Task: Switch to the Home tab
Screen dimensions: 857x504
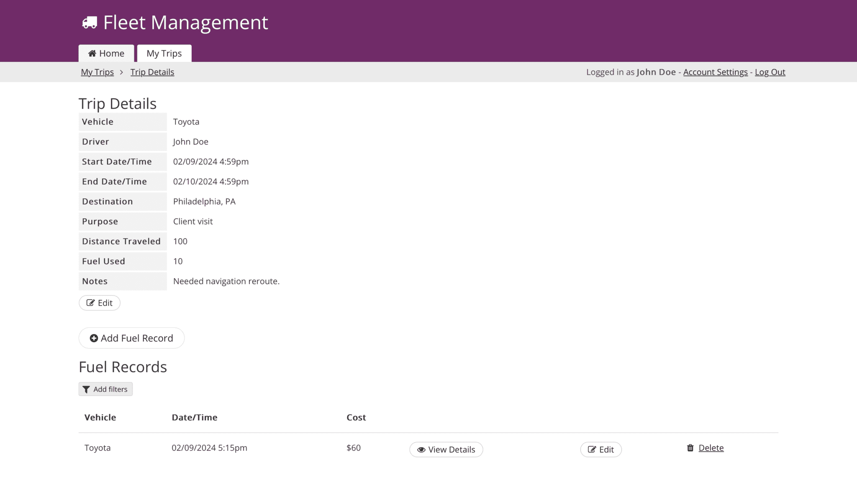Action: (x=106, y=53)
